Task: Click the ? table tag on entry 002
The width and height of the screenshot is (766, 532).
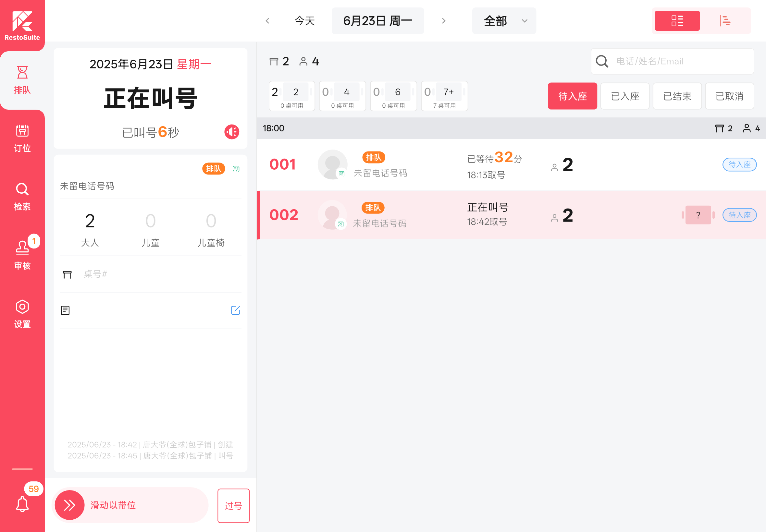Action: 698,215
